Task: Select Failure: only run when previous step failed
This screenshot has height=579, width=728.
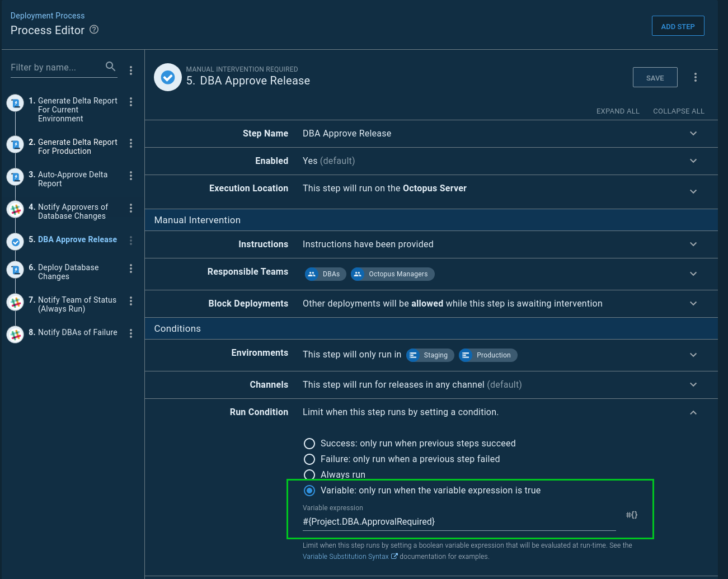Action: (309, 459)
